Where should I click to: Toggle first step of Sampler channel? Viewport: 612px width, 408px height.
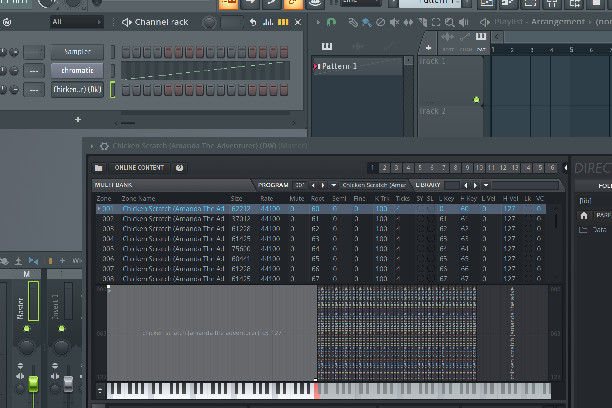click(126, 52)
